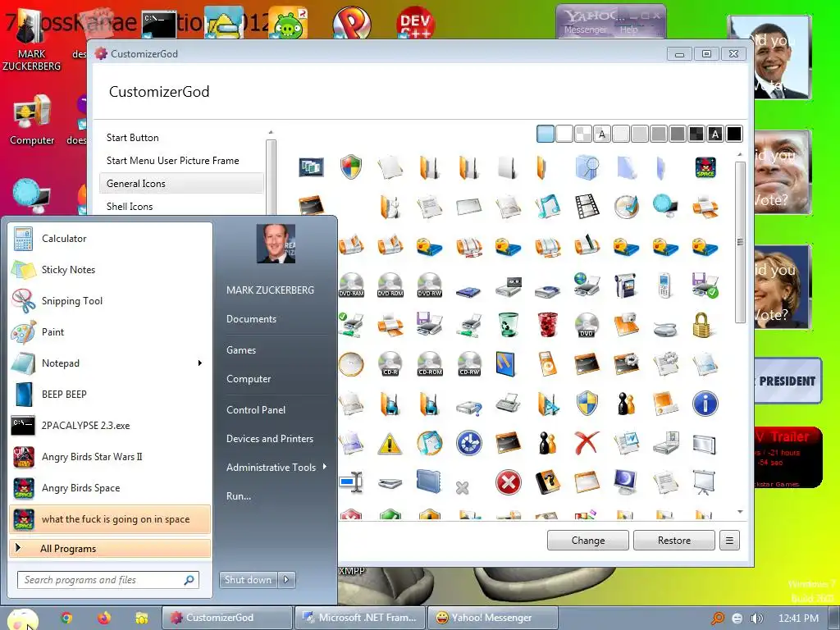840x630 pixels.
Task: Select the yellow warning triangle icon
Action: [x=390, y=444]
